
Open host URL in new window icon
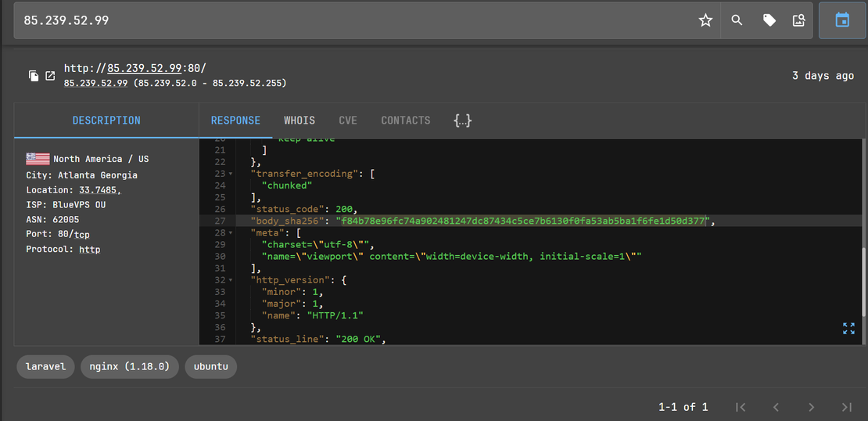click(50, 76)
